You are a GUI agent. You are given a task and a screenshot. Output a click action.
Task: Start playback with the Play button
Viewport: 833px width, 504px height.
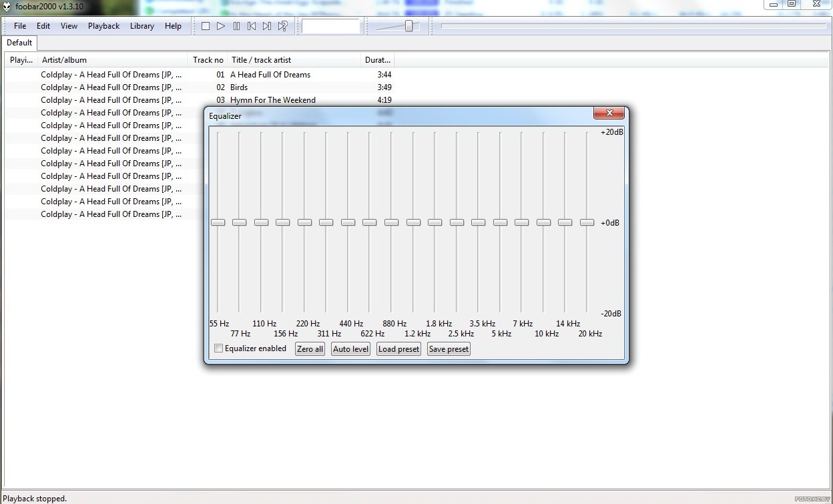tap(221, 26)
